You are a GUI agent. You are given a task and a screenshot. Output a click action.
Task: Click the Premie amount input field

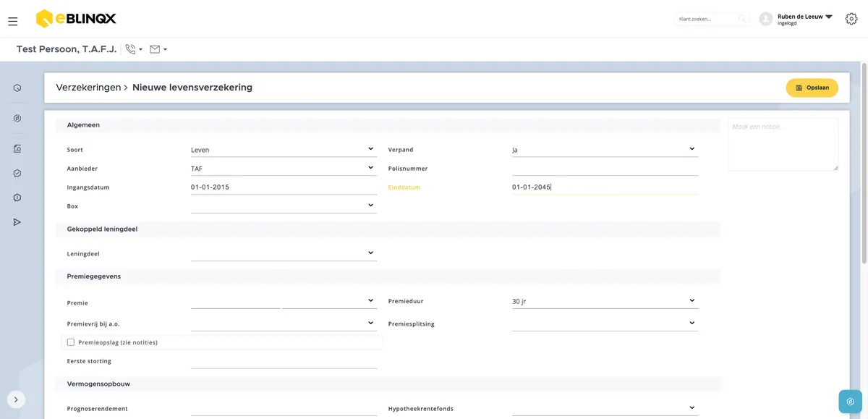(235, 301)
